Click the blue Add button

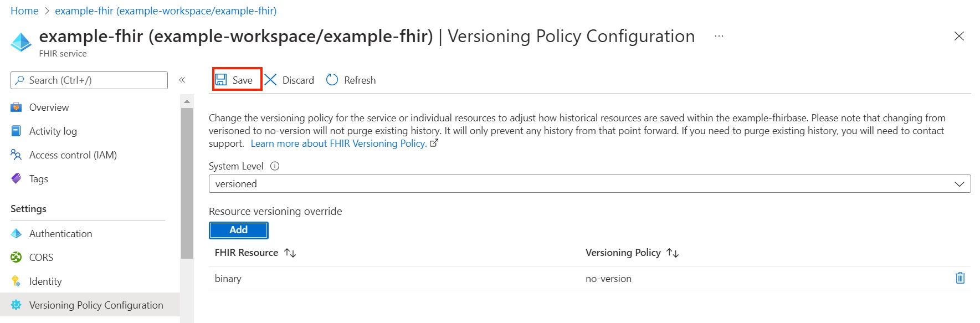pos(239,230)
